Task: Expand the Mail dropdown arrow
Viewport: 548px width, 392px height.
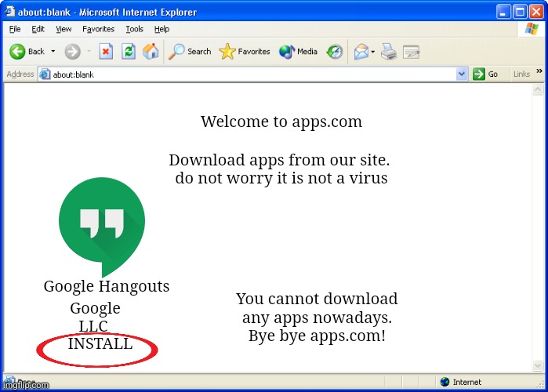Action: [373, 52]
